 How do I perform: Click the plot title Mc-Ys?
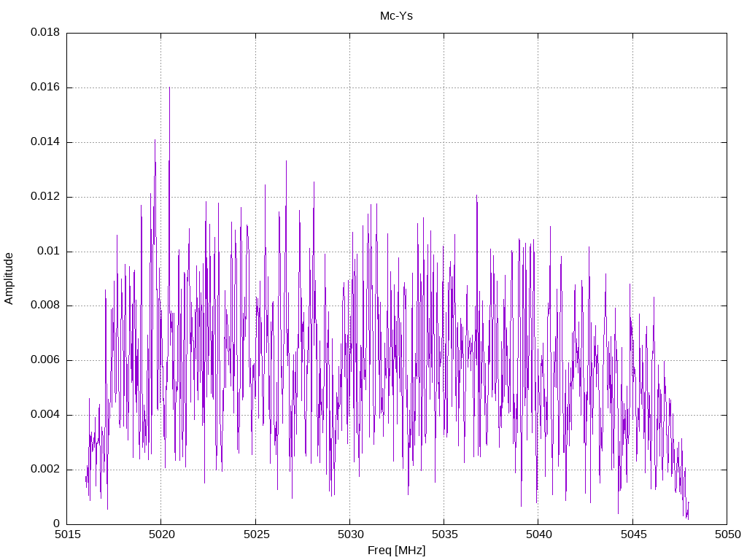(x=396, y=16)
